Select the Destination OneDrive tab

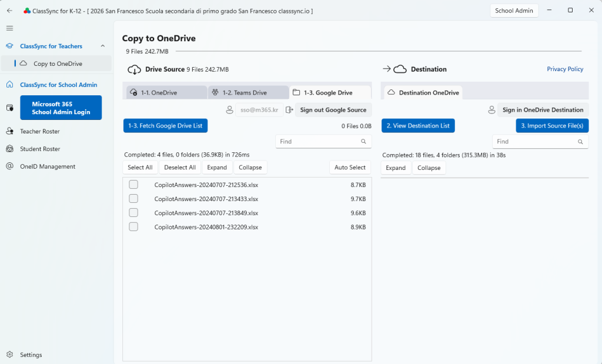pyautogui.click(x=423, y=92)
